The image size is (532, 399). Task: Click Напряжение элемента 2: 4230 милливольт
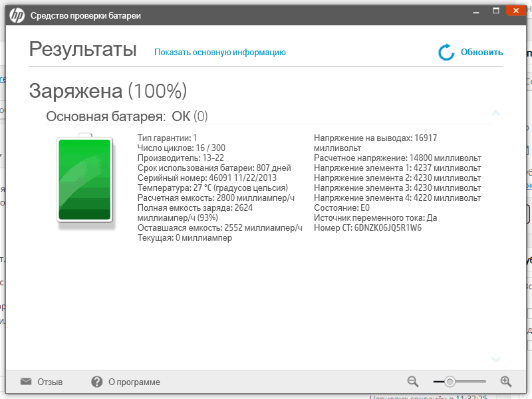point(397,178)
